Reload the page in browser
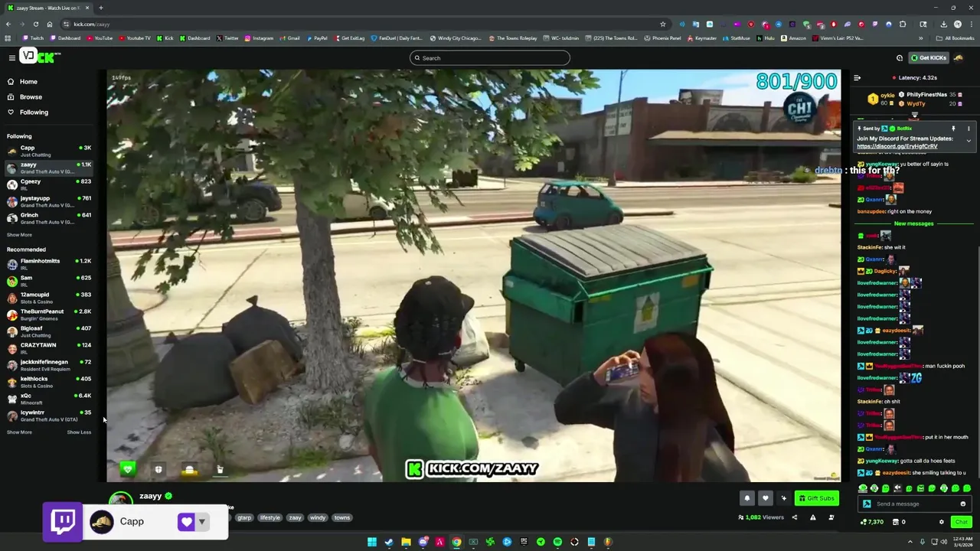The image size is (980, 551). point(36,24)
